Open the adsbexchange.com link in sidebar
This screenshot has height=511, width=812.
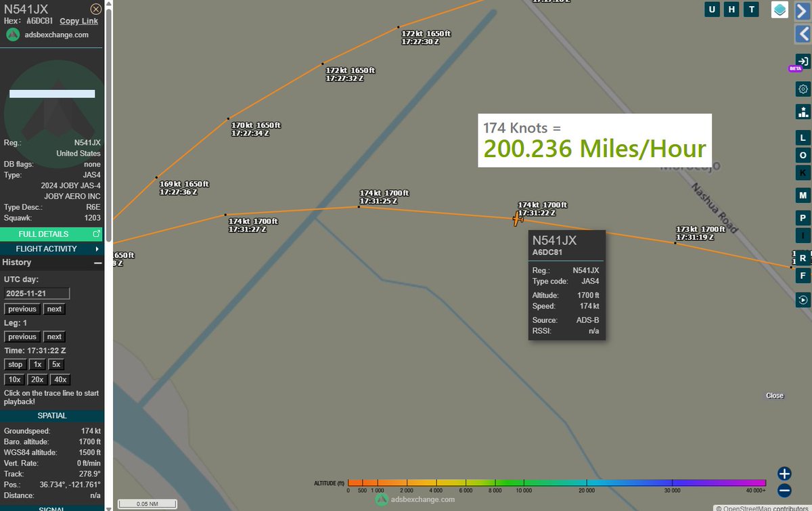pos(56,35)
